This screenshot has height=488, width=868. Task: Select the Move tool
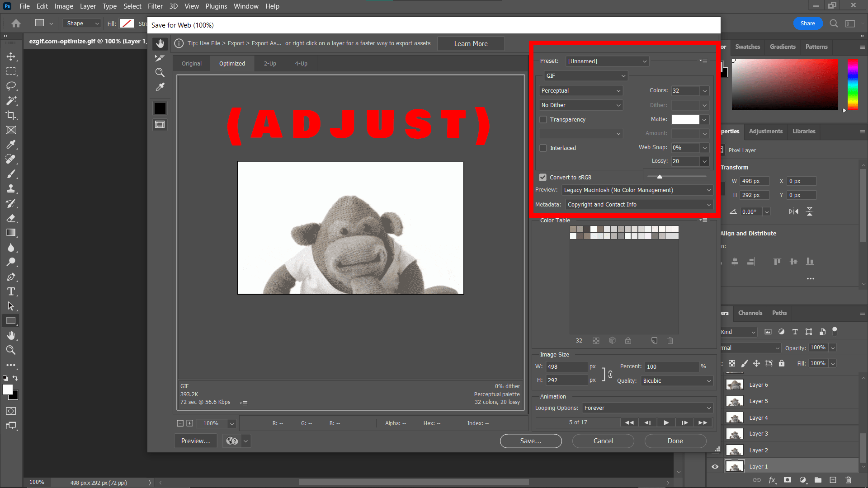[x=11, y=56]
